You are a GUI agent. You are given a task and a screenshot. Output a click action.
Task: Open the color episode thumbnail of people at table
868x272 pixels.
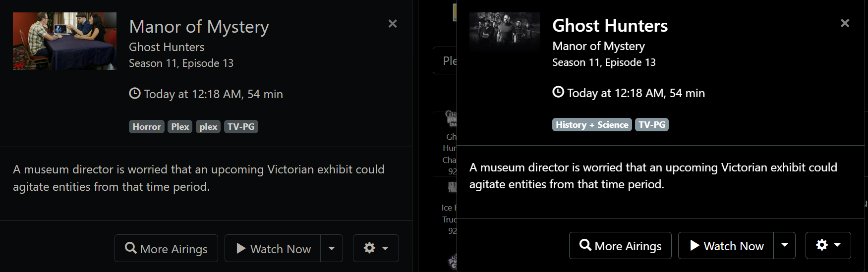tap(64, 41)
